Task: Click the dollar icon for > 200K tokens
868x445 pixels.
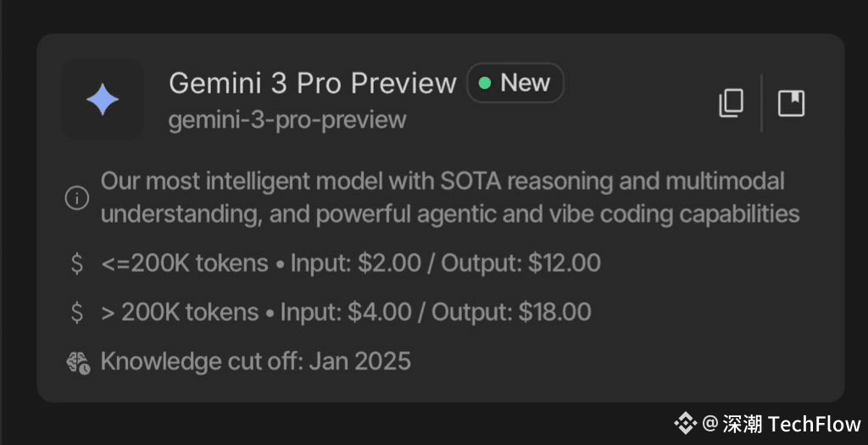Action: (77, 313)
